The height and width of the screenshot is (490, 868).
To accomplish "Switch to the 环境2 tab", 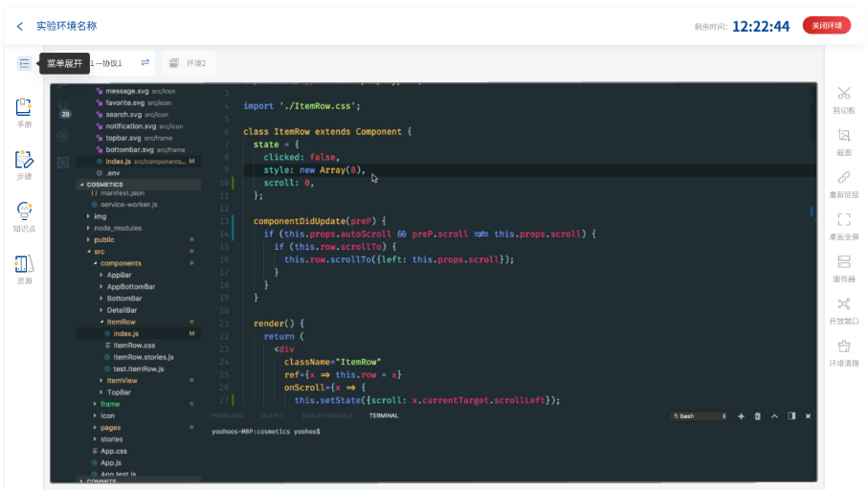I will point(189,63).
